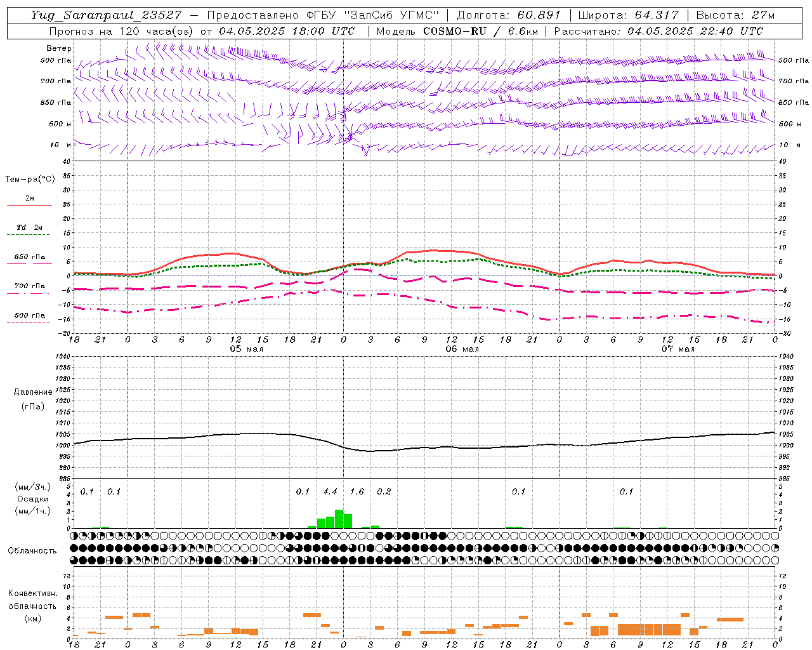This screenshot has width=812, height=650.
Task: Click the '(мм/1ч.)' precipitation unit label
Action: pyautogui.click(x=33, y=511)
